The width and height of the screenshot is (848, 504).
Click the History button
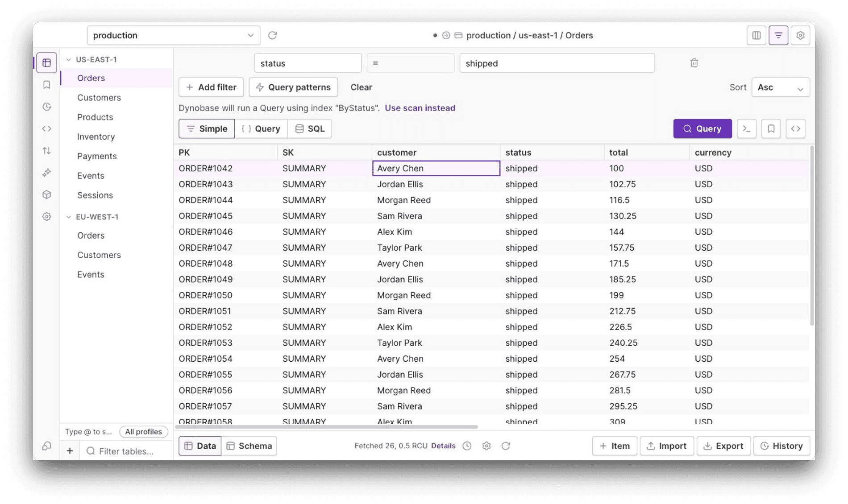tap(781, 446)
